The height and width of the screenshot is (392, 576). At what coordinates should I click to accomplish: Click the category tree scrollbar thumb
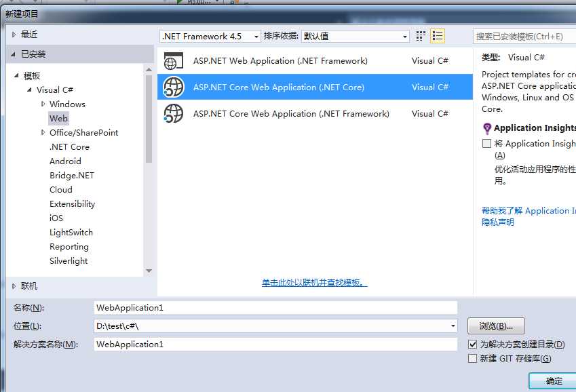coord(149,119)
